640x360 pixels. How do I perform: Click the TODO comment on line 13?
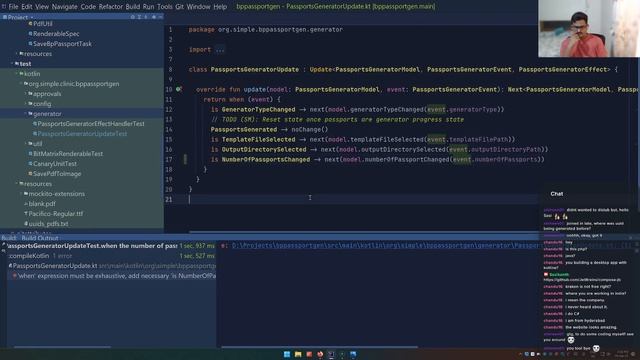(x=337, y=120)
